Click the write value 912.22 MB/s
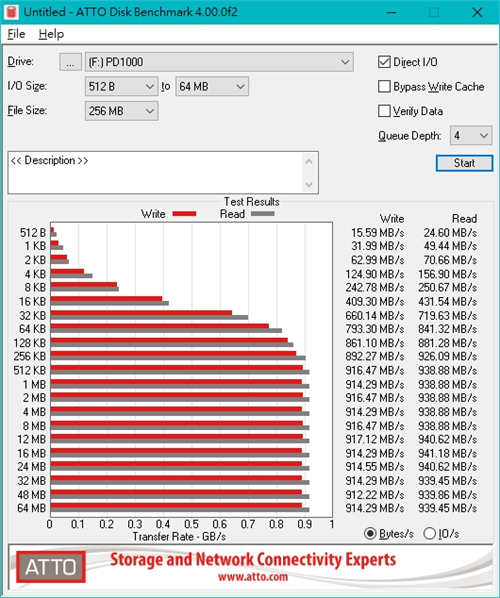500x598 pixels. (375, 495)
